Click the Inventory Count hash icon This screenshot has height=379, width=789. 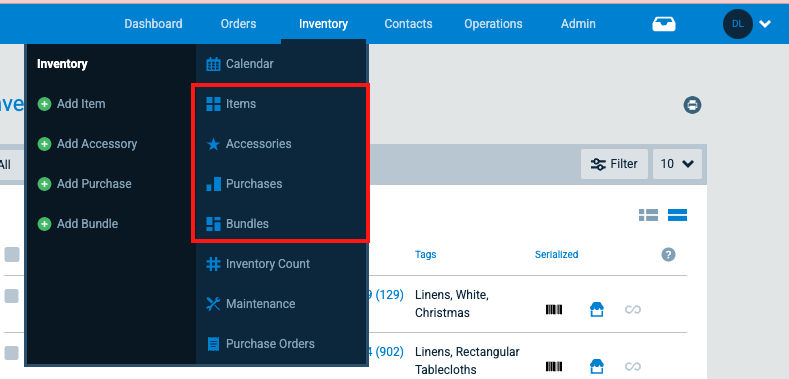pyautogui.click(x=213, y=264)
